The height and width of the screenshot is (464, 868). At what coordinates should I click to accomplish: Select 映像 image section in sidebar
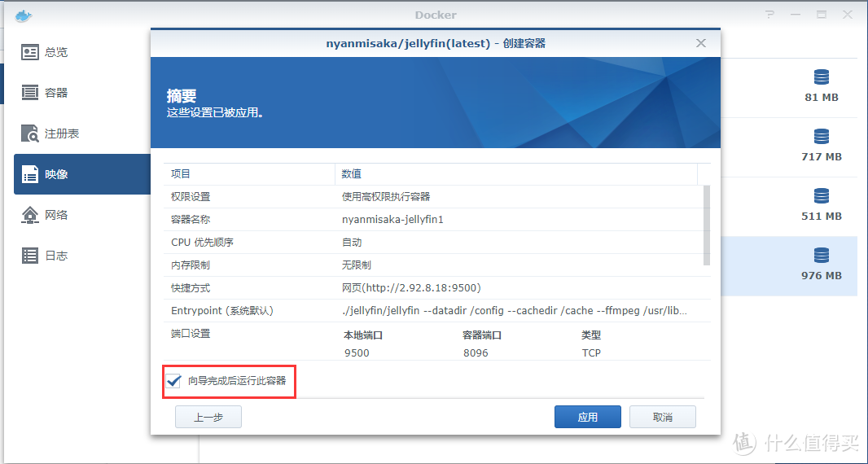pyautogui.click(x=82, y=174)
